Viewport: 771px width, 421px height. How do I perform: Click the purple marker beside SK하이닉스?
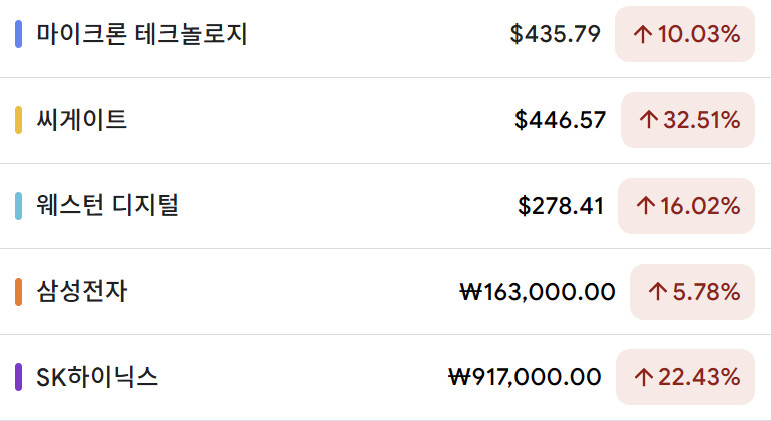pos(18,377)
